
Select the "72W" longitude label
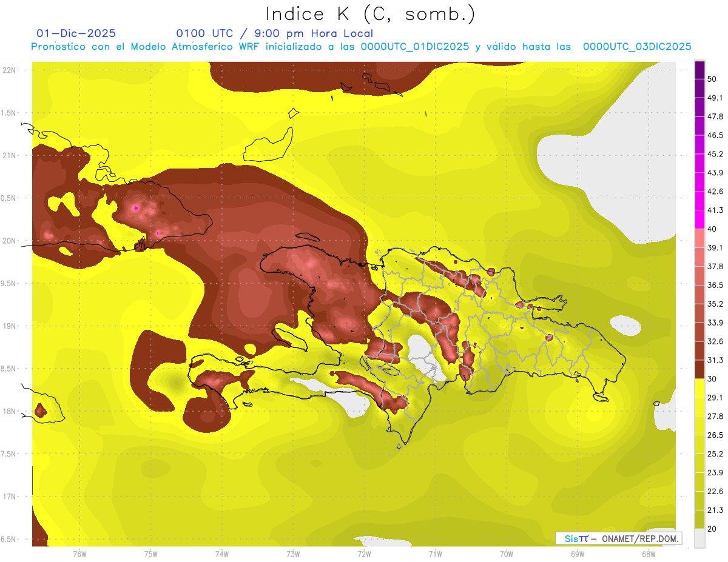coord(364,553)
